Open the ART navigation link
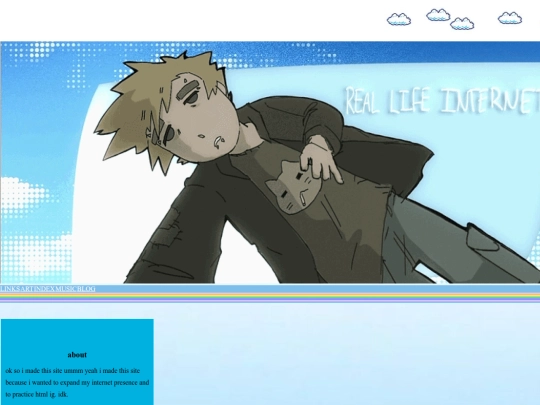 click(27, 289)
